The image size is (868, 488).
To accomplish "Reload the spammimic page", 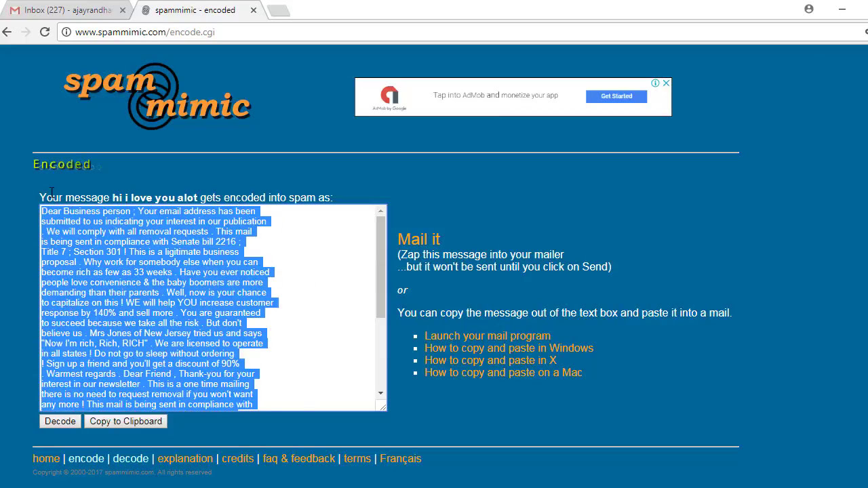I will pos(45,32).
